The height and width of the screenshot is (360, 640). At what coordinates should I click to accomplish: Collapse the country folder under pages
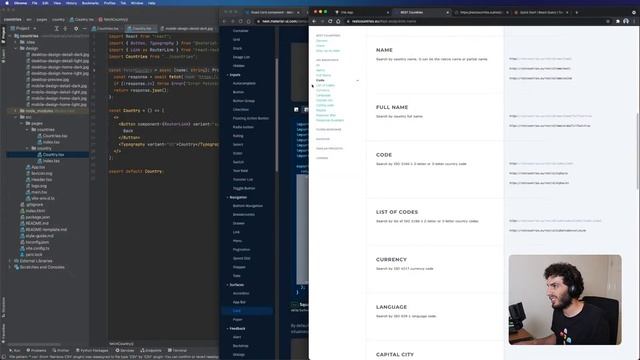click(27, 148)
